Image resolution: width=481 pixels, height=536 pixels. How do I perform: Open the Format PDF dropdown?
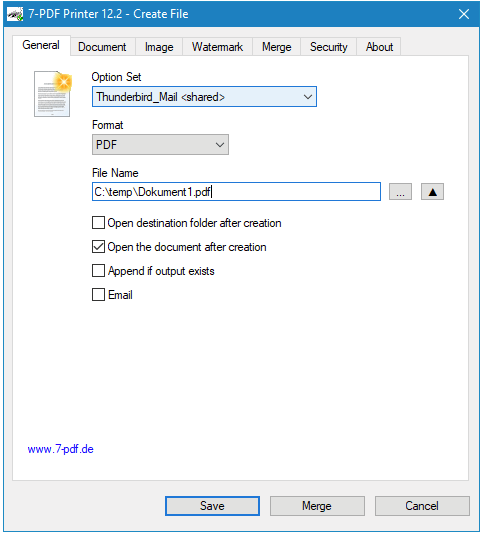coord(160,145)
